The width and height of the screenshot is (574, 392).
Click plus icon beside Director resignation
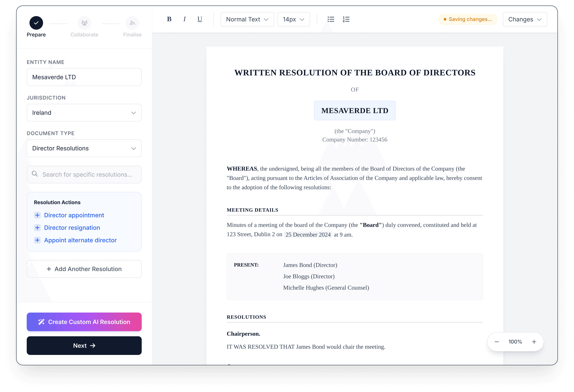(37, 228)
